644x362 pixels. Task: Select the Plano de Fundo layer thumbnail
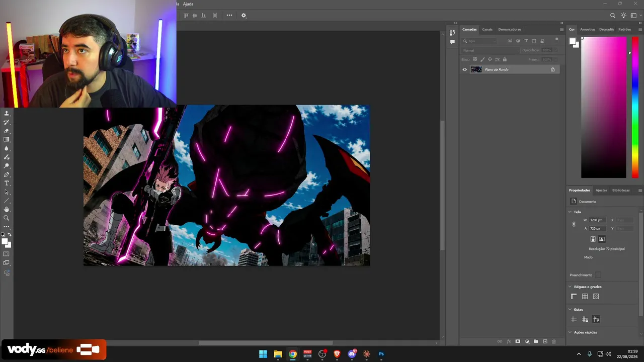click(476, 69)
